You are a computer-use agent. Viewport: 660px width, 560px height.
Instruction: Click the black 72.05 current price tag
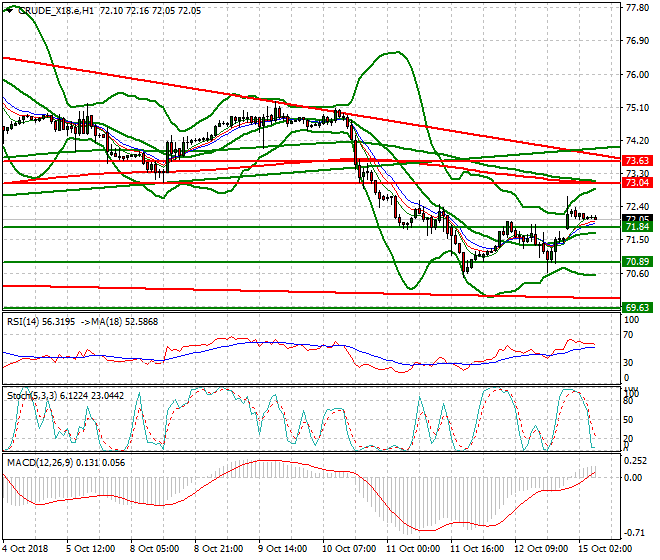point(637,219)
